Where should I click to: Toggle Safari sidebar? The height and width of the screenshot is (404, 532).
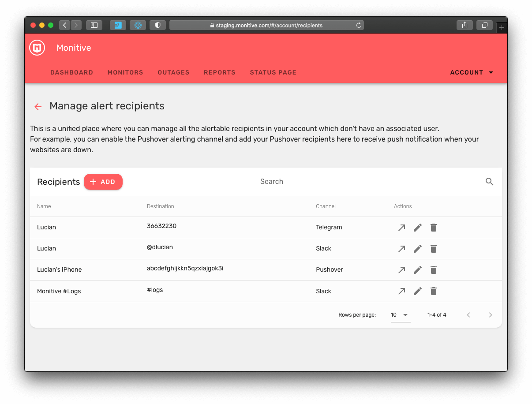(94, 25)
